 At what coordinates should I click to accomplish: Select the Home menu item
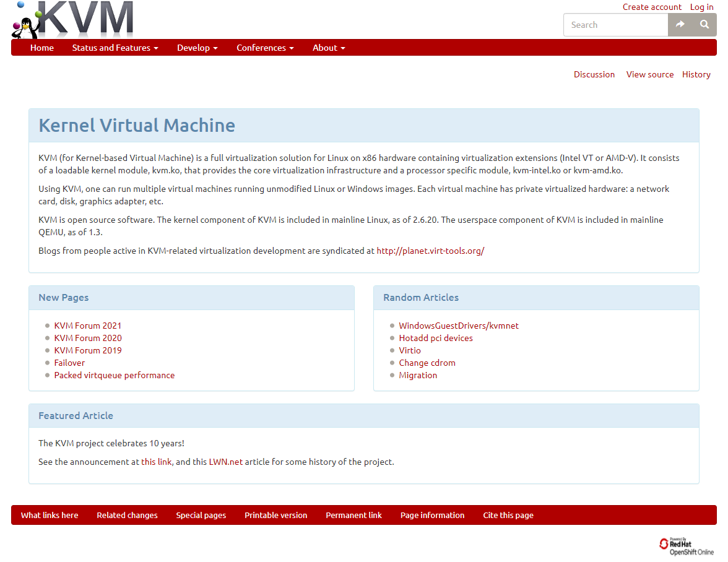point(41,47)
